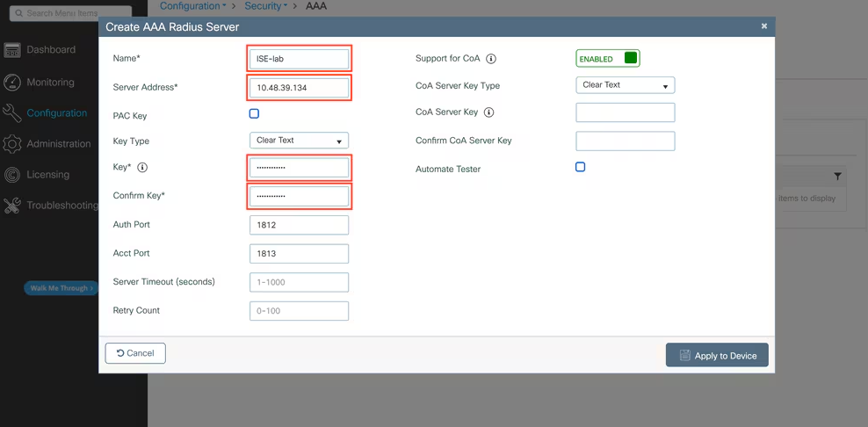Click the Retry Count field

point(299,311)
